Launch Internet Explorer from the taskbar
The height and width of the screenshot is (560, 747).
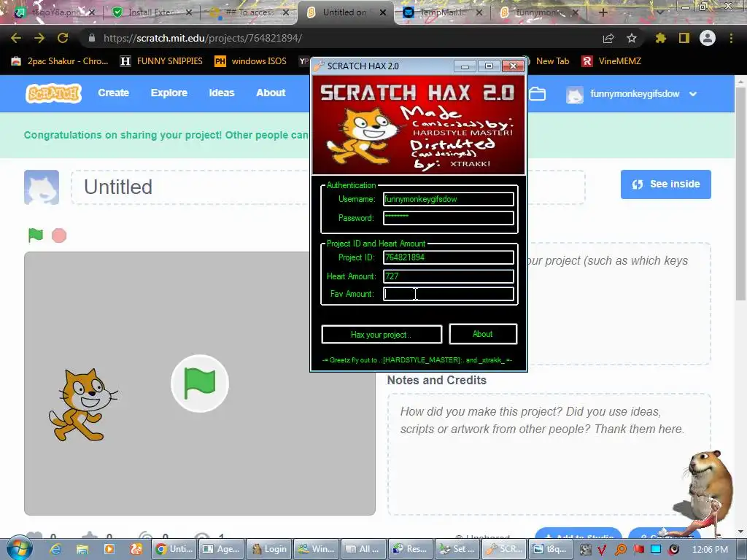point(55,549)
